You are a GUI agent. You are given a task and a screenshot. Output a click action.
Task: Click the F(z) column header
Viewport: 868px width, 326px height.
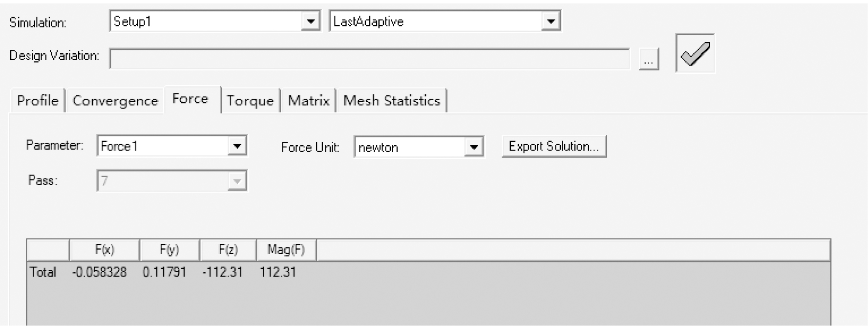pyautogui.click(x=228, y=250)
